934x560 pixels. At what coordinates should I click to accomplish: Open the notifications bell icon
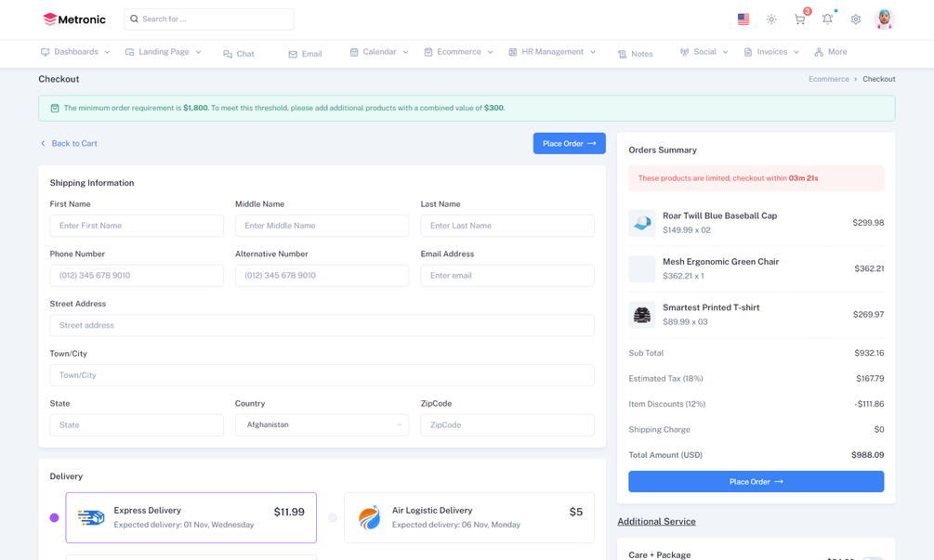(827, 20)
